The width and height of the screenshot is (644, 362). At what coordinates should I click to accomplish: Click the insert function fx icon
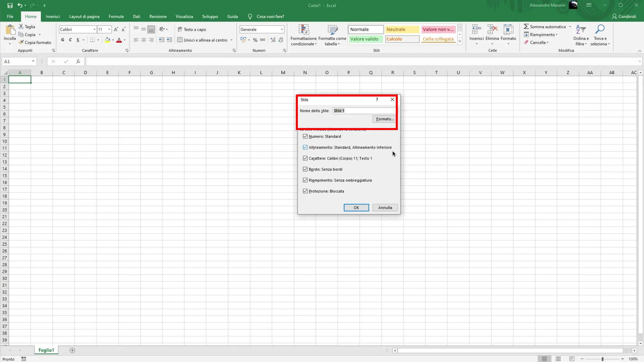pyautogui.click(x=78, y=61)
